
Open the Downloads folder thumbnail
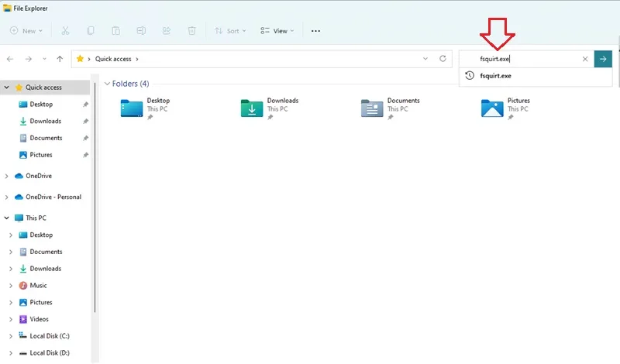tap(252, 108)
